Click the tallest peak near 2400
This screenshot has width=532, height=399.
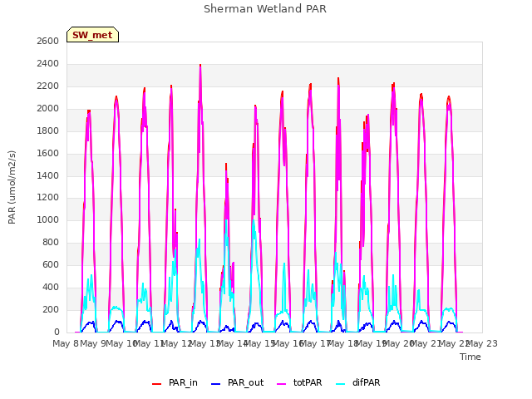200,65
